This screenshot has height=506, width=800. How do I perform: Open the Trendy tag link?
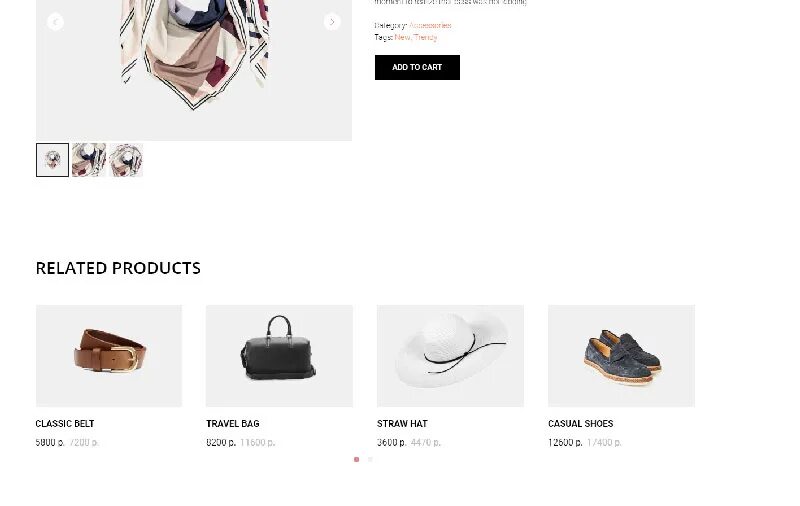click(426, 37)
